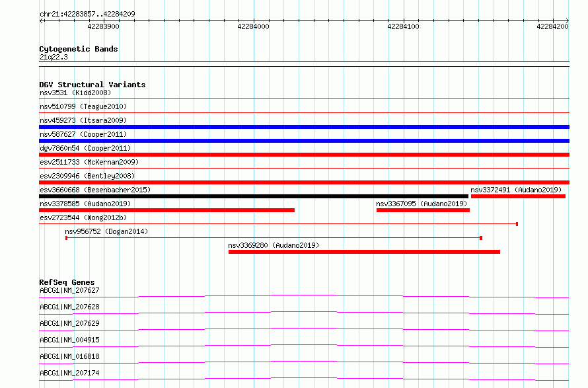Open the nsv956752 (Dogan2014) label
588x388 pixels.
pos(106,231)
